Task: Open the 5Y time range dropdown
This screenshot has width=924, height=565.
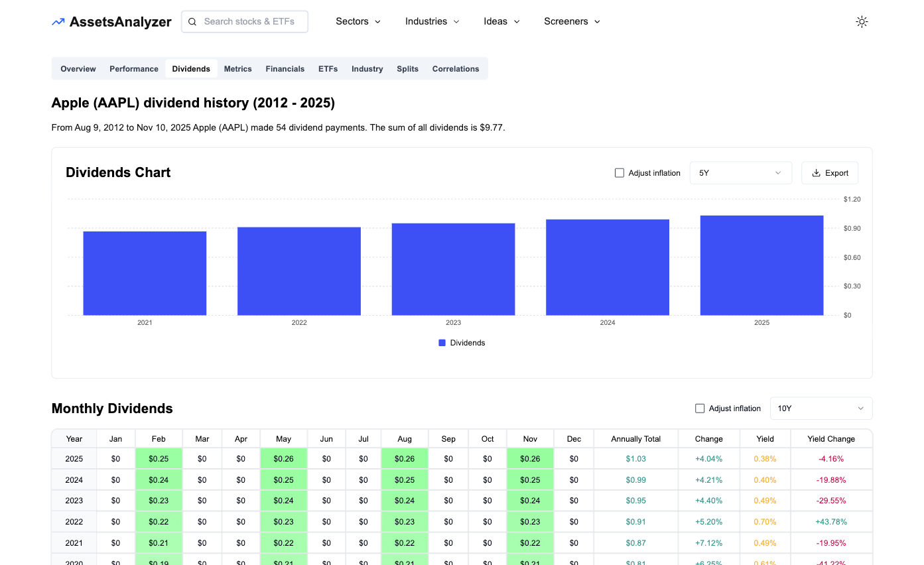Action: pos(740,172)
